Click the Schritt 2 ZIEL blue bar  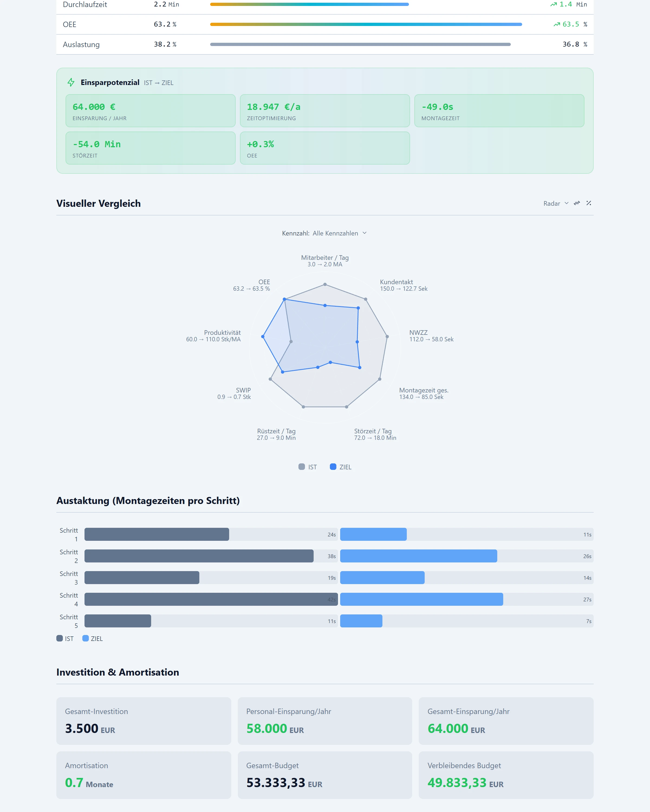coord(418,556)
